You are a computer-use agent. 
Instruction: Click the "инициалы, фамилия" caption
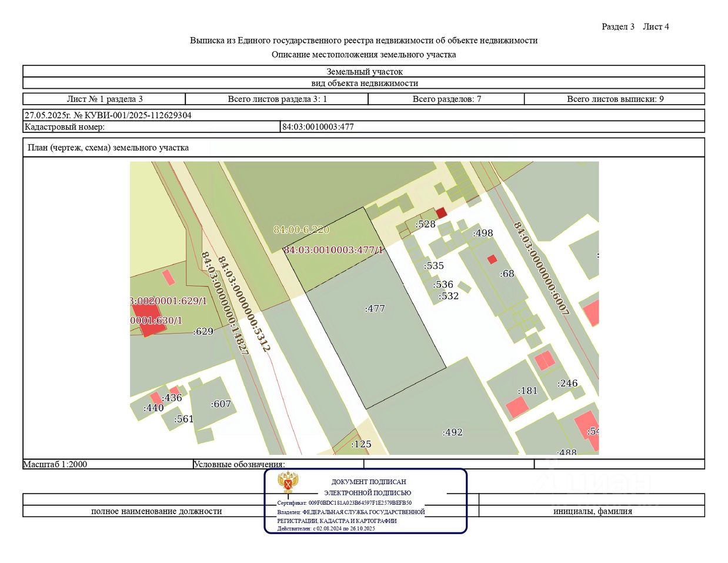click(x=593, y=511)
